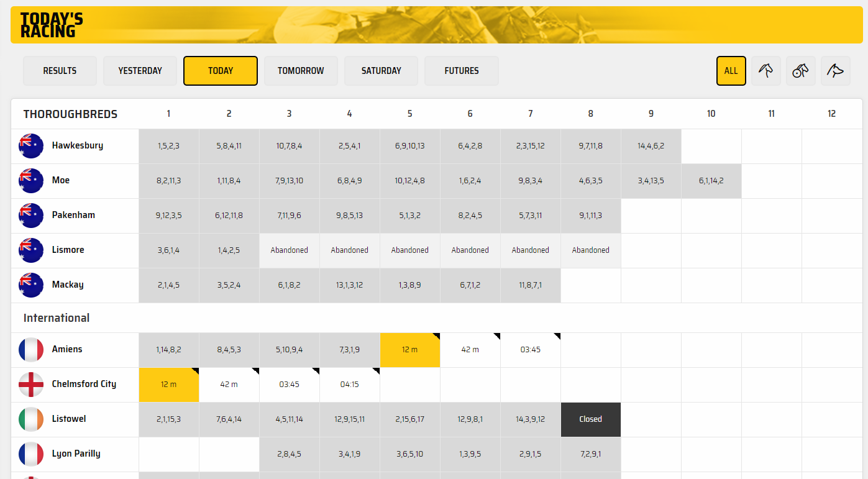Click the Australian flag beside Hawkesbury
The height and width of the screenshot is (479, 868).
(31, 146)
